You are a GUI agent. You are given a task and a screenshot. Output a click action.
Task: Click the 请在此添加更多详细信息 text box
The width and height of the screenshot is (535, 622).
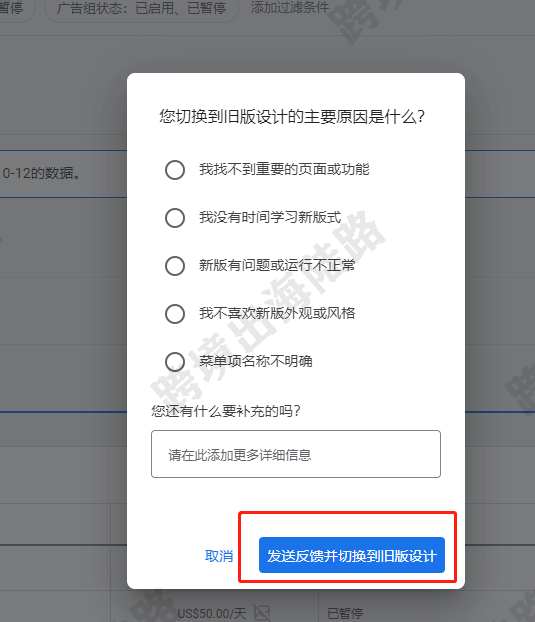pyautogui.click(x=296, y=454)
